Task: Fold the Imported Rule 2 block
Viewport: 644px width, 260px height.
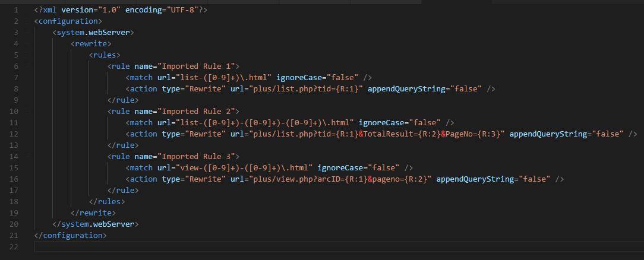Action: pos(27,112)
